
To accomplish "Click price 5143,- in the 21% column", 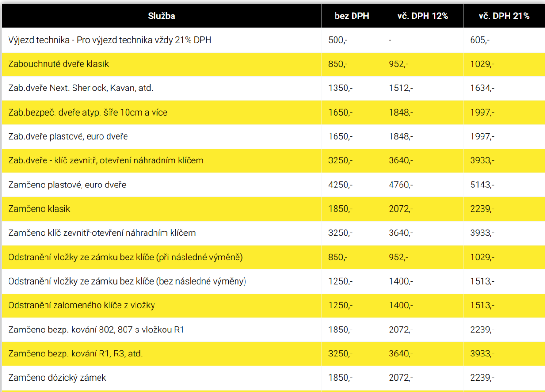I will point(482,185).
